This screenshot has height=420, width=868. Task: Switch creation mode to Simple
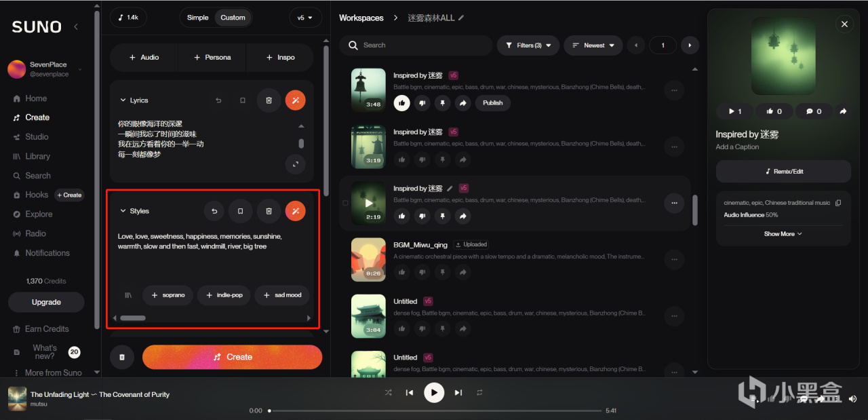197,18
